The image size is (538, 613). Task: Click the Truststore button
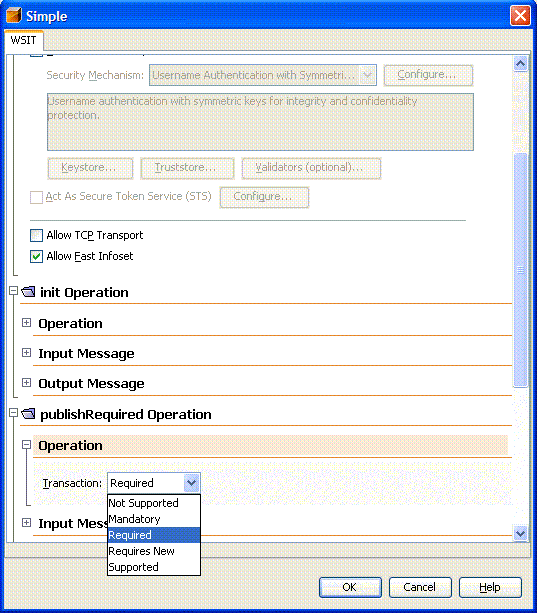187,168
